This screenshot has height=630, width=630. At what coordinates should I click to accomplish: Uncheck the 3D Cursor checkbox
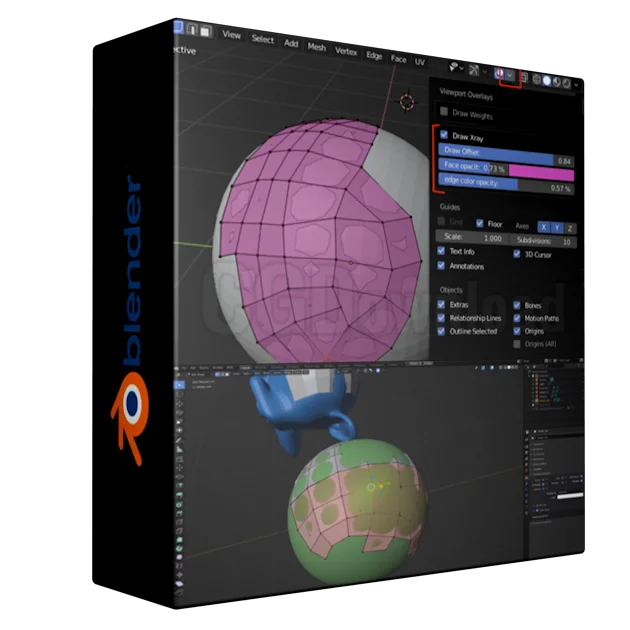[517, 254]
